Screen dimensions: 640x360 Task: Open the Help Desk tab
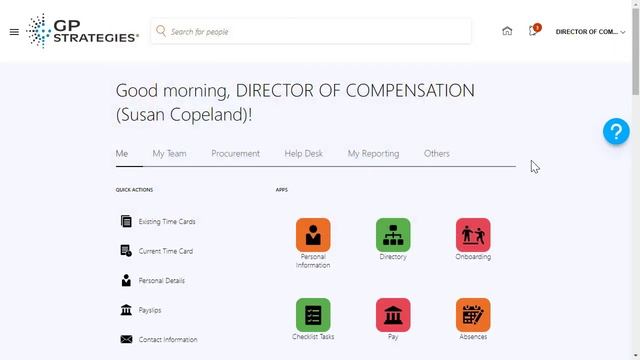304,153
